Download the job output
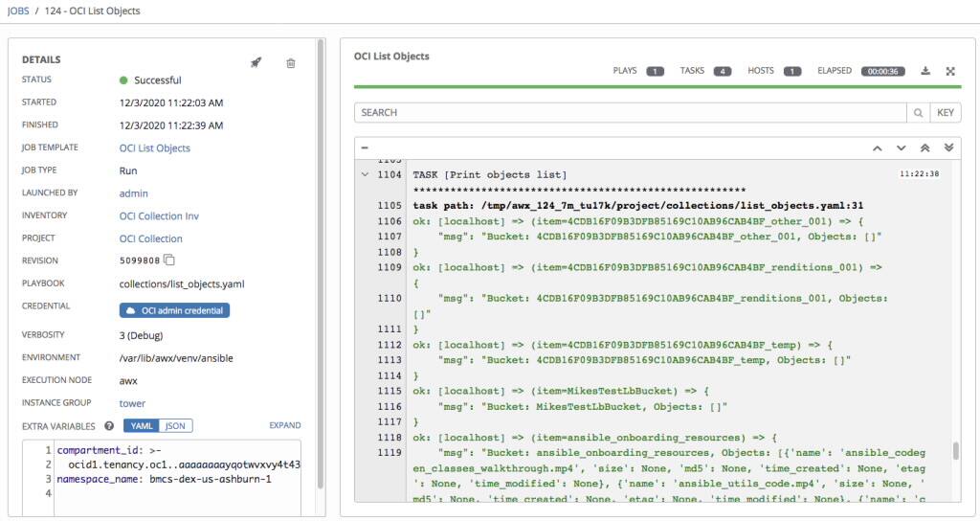The height and width of the screenshot is (521, 980). [925, 71]
